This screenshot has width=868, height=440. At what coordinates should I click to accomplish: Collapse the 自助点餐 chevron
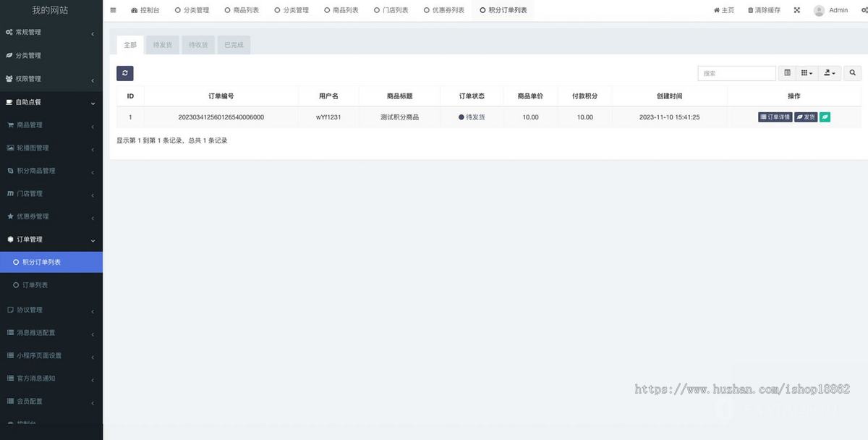tap(93, 103)
